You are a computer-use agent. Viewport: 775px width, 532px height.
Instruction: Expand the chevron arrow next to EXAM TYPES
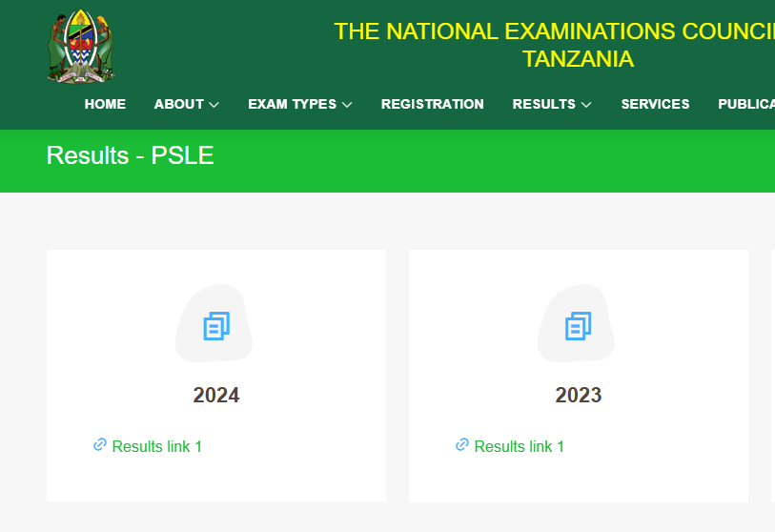point(347,105)
